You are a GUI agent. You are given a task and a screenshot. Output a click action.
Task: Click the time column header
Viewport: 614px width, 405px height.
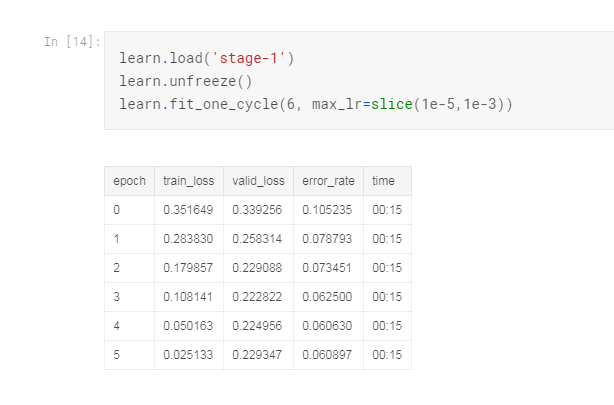pos(383,181)
